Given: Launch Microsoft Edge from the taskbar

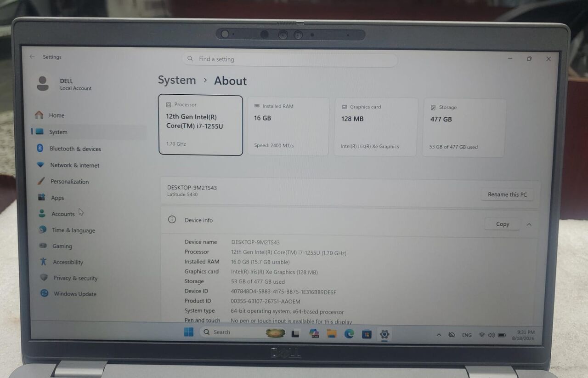Looking at the screenshot, I should point(349,334).
